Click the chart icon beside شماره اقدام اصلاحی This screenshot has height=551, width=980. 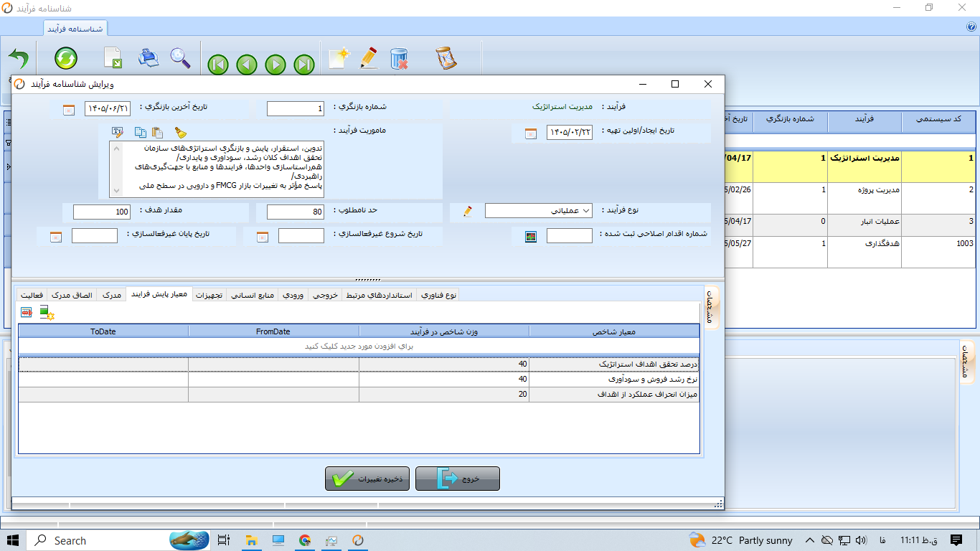pyautogui.click(x=531, y=237)
